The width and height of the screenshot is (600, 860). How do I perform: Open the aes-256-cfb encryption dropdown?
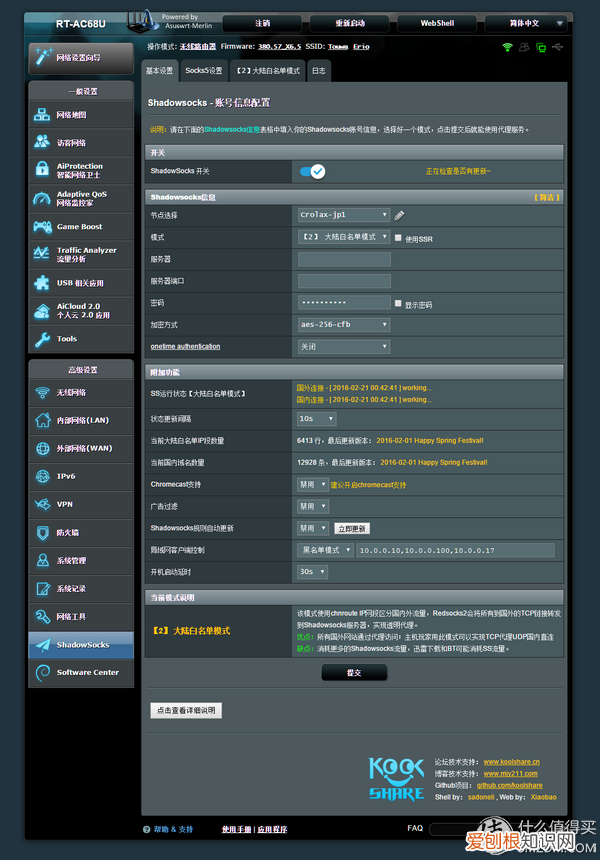pyautogui.click(x=343, y=325)
